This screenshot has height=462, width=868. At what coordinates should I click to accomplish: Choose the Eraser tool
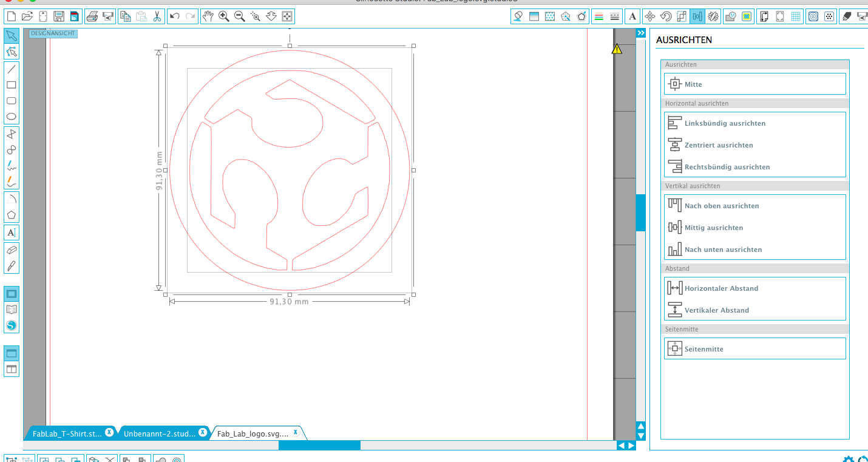12,250
